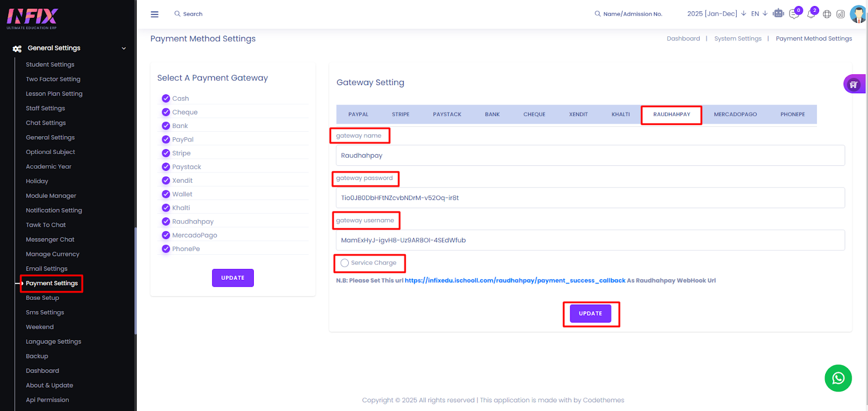Click UPDATE in Gateway Setting panel

click(590, 313)
